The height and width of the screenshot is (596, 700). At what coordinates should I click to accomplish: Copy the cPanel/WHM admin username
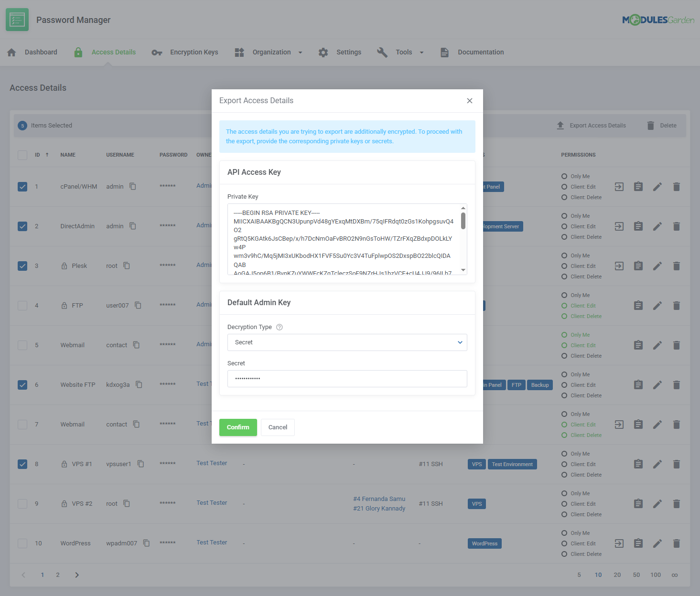[133, 186]
